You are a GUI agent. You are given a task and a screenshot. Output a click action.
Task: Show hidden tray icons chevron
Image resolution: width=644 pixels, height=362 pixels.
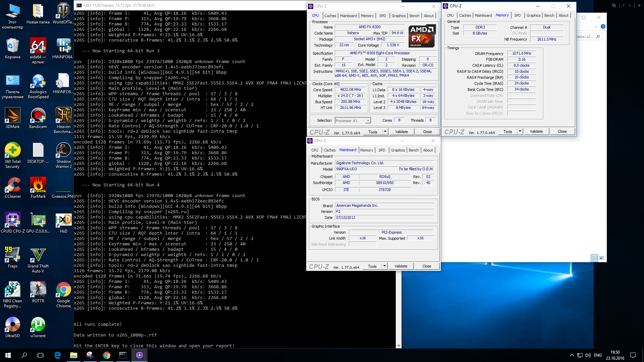[572, 355]
